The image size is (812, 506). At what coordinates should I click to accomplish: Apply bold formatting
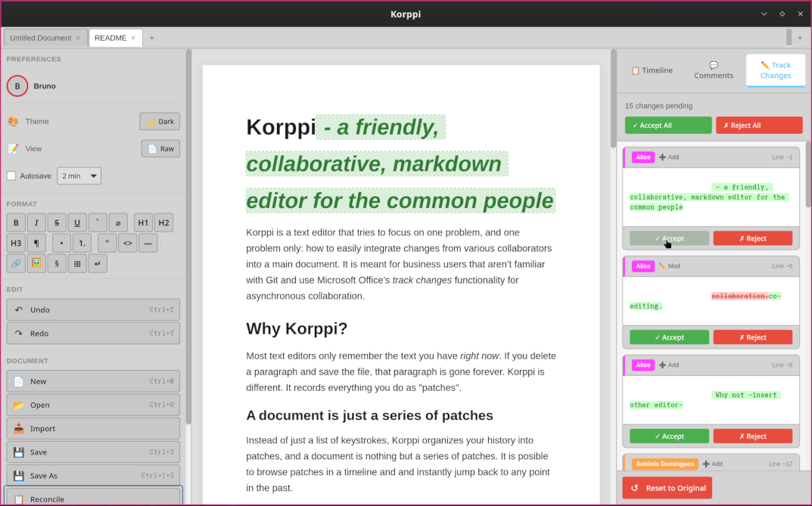pyautogui.click(x=16, y=222)
